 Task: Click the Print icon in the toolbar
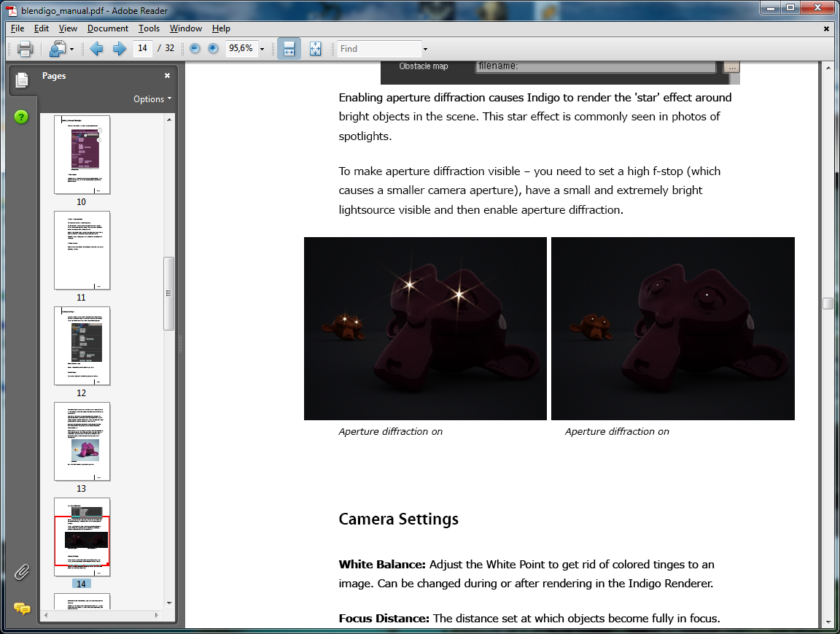(25, 49)
